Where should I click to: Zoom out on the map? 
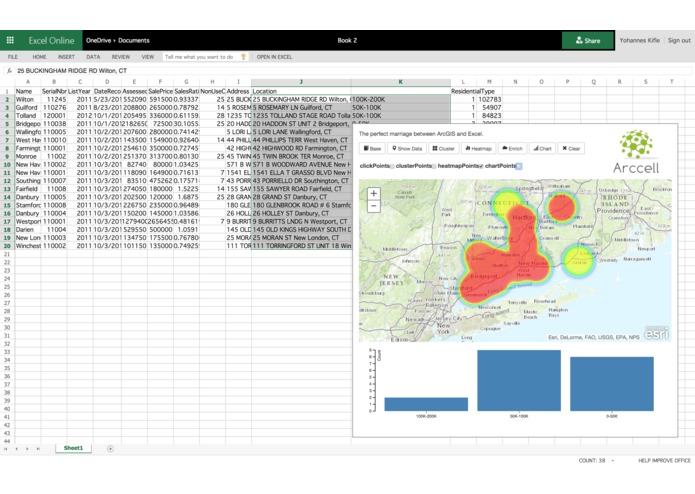click(x=374, y=206)
